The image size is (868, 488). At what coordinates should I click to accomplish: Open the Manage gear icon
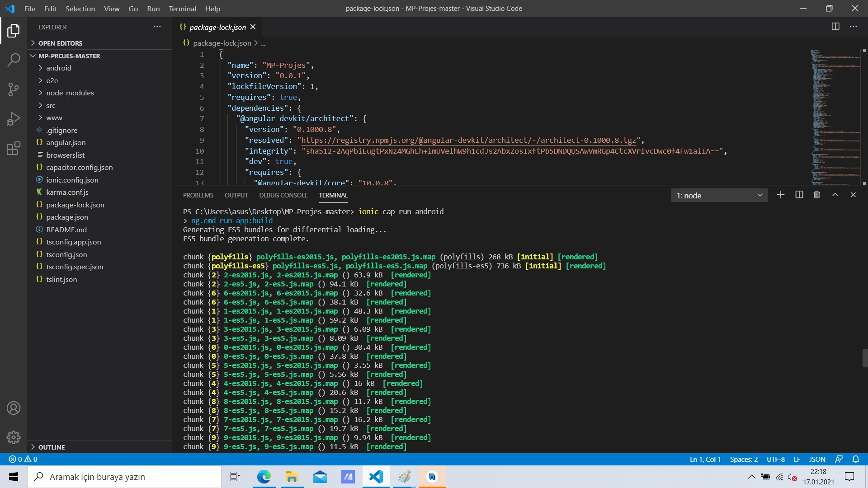[x=14, y=437]
